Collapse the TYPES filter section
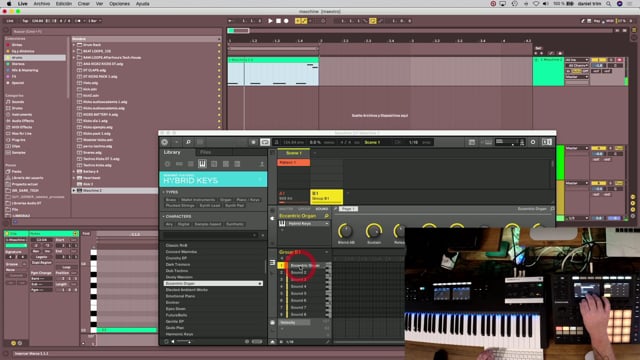The width and height of the screenshot is (640, 360). (x=164, y=192)
